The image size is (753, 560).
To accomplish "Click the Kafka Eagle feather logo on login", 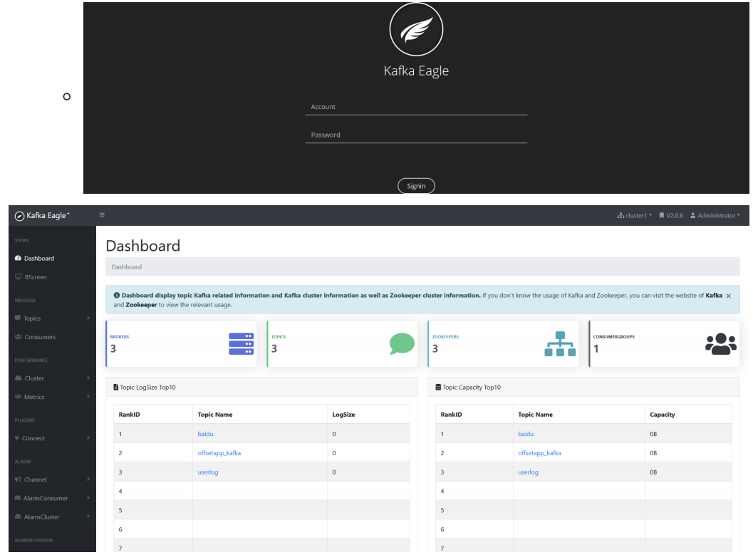I will 416,29.
